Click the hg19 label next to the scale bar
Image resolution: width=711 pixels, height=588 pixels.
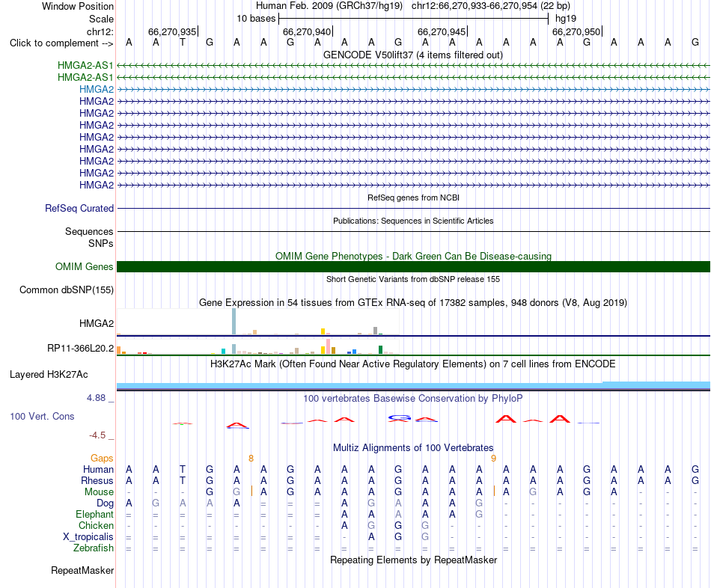[566, 19]
